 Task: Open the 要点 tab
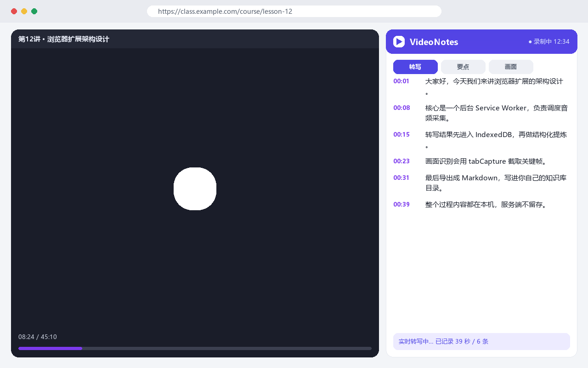pyautogui.click(x=463, y=67)
